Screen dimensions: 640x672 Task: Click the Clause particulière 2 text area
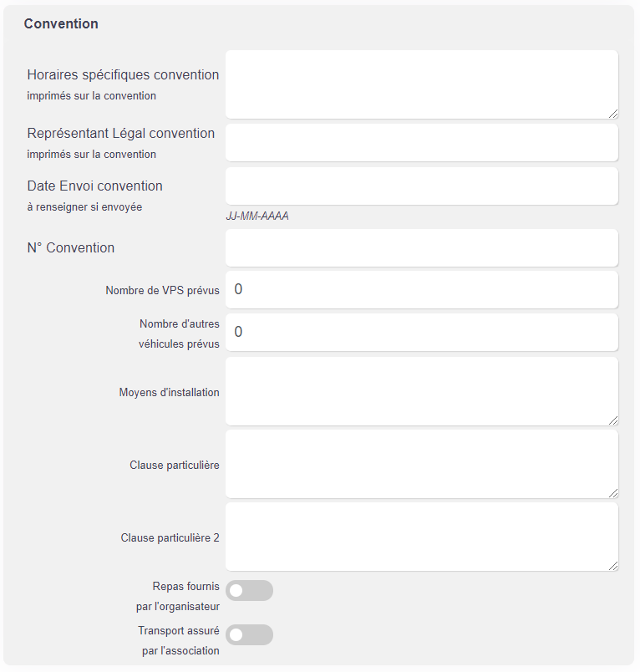tap(422, 537)
